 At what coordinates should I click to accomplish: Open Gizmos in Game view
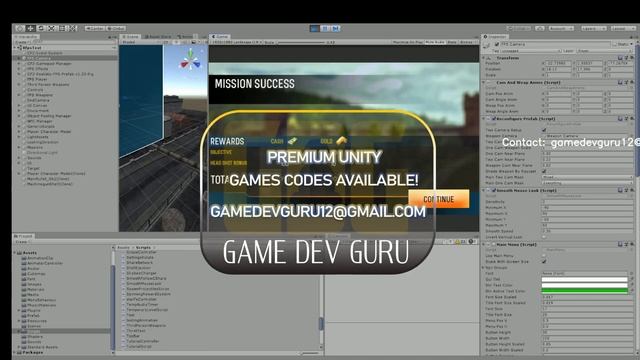(467, 42)
